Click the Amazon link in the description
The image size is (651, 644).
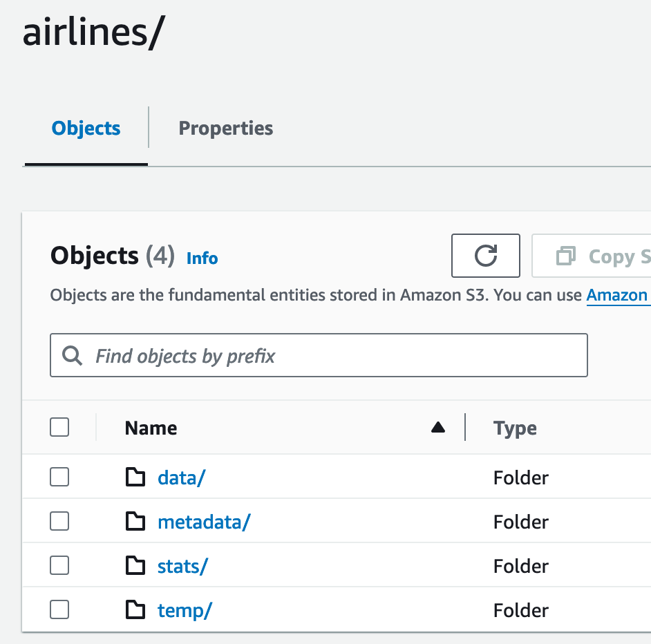(618, 295)
